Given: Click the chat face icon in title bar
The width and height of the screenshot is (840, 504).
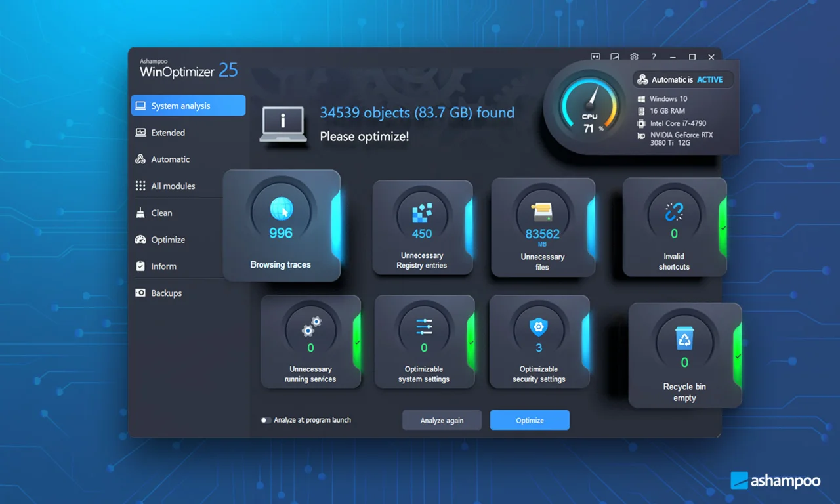Looking at the screenshot, I should (x=595, y=57).
